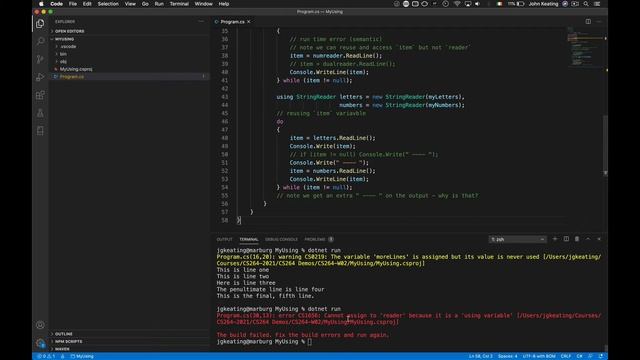Kill terminal with trash icon
Screen dimensions: 640x360
577,239
